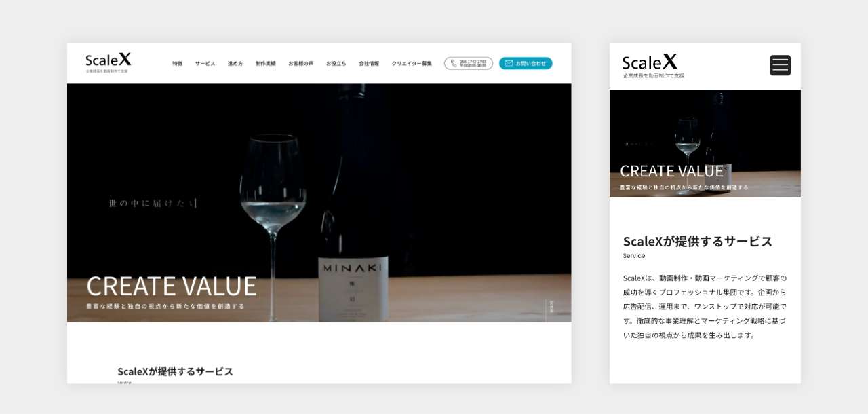
Task: Click the envelope icon on contact button
Action: click(509, 63)
